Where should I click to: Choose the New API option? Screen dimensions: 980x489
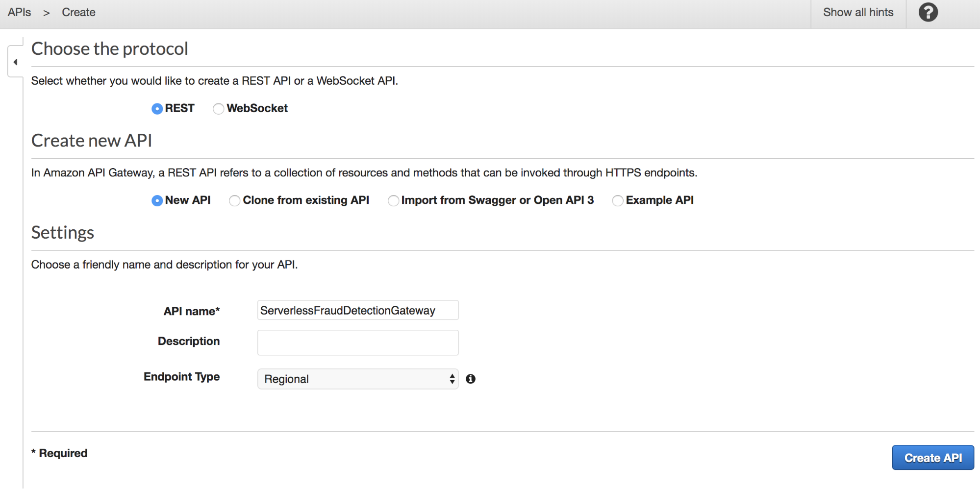[157, 201]
